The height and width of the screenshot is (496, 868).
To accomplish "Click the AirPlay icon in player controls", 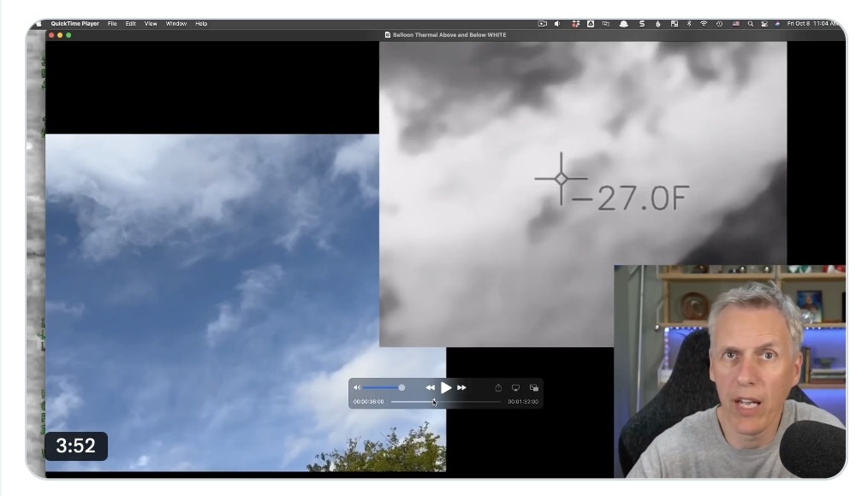I will click(x=515, y=388).
